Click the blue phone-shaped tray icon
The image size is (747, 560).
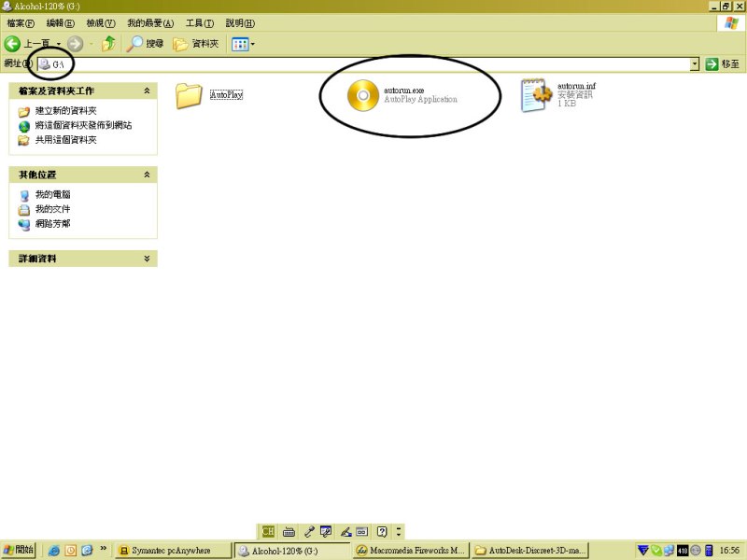[x=709, y=551]
